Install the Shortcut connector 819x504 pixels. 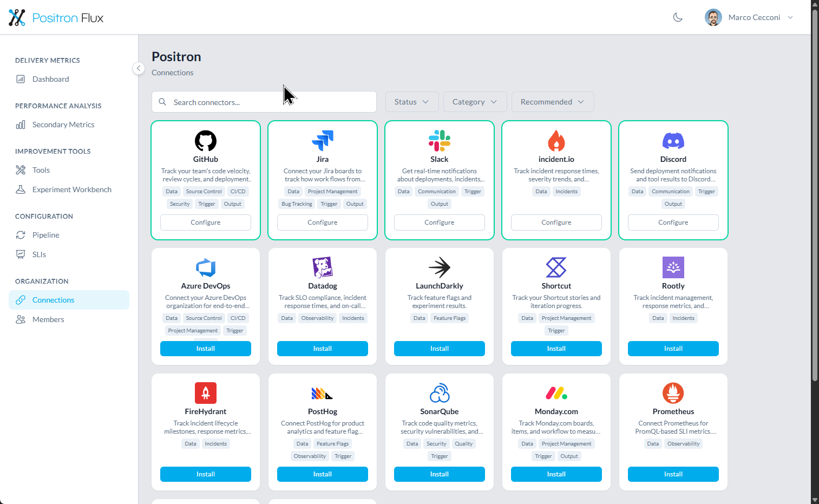(x=556, y=349)
